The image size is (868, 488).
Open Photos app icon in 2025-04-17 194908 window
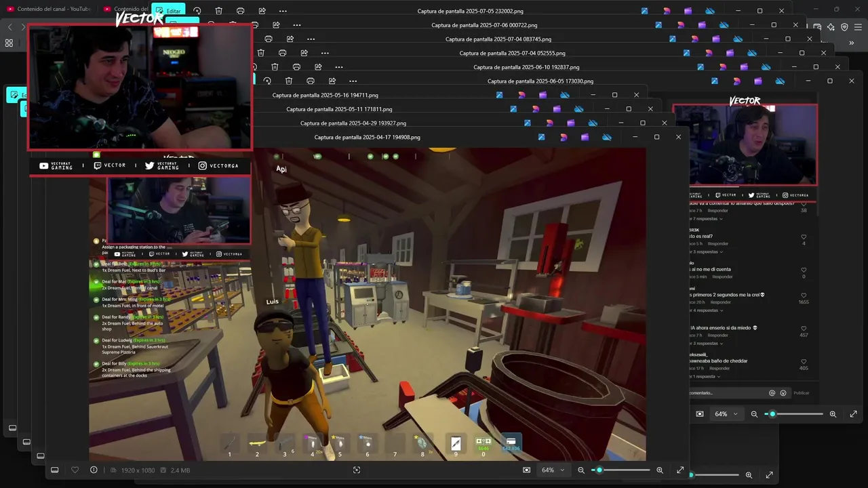pyautogui.click(x=541, y=137)
